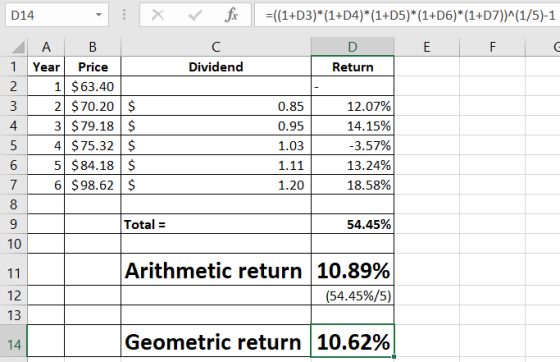Select the $84.18 price cell

click(x=92, y=165)
